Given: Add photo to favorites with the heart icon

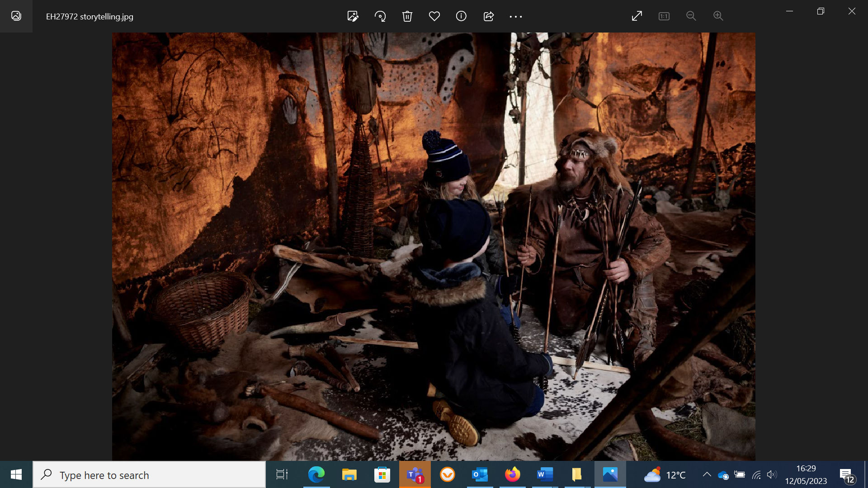Looking at the screenshot, I should [x=434, y=16].
